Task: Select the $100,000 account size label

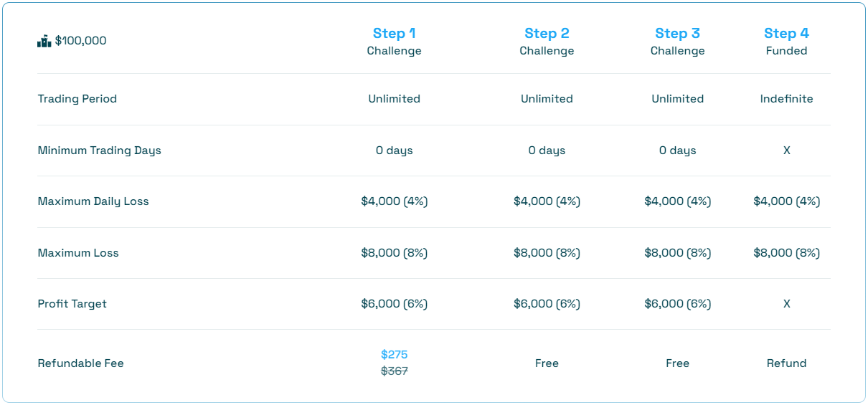Action: click(x=80, y=41)
